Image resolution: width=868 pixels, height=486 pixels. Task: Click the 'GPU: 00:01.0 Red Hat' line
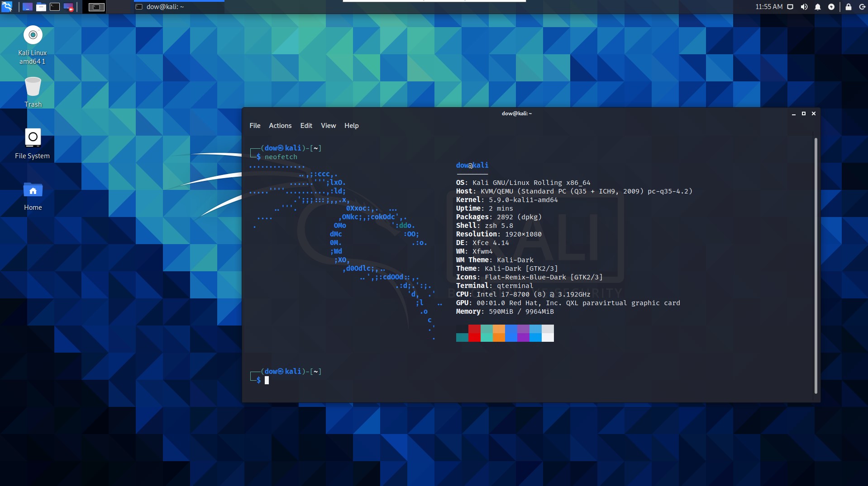tap(568, 303)
